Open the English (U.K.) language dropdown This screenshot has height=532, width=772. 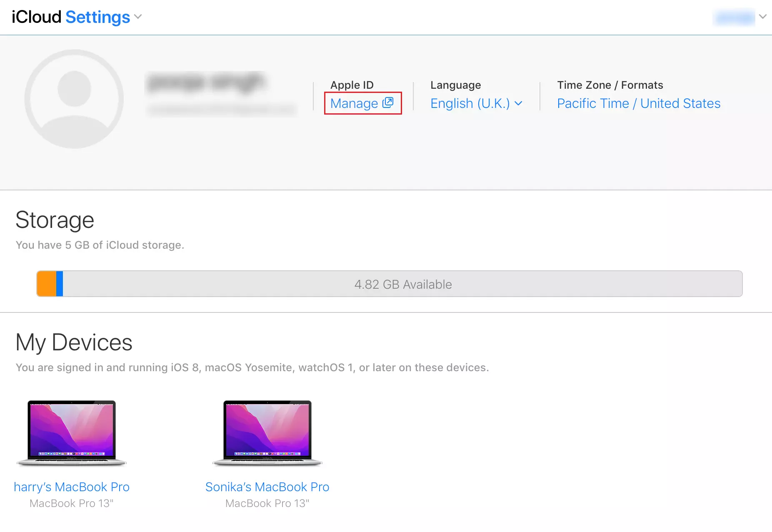tap(476, 103)
